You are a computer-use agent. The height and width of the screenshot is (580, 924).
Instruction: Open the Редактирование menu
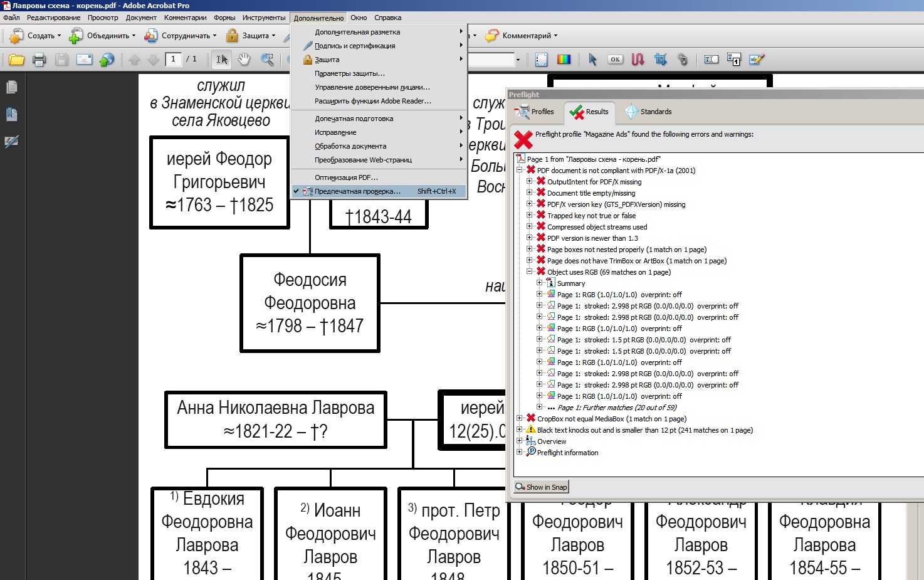pyautogui.click(x=53, y=18)
